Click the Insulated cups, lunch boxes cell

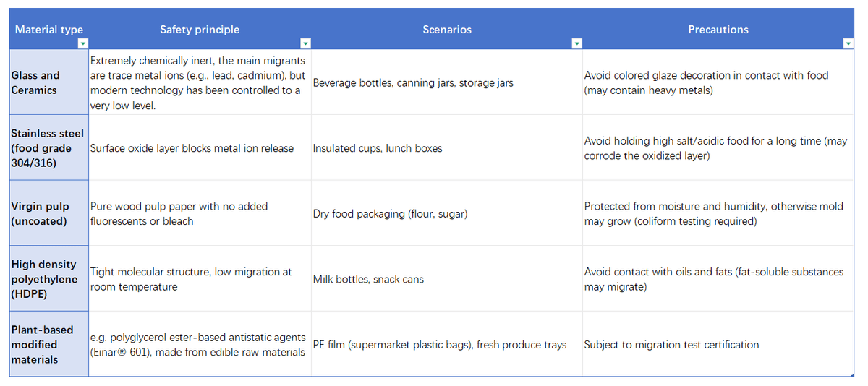tap(447, 147)
